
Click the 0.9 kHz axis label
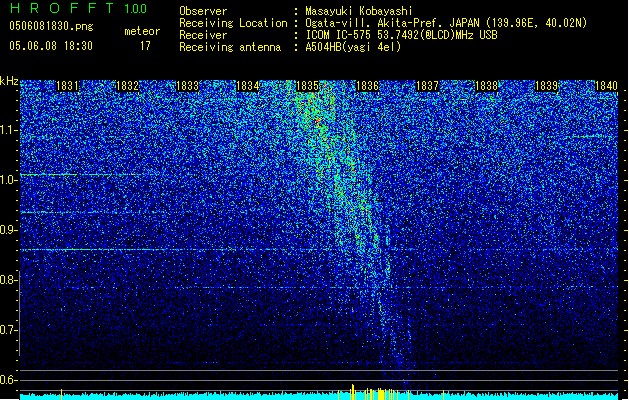(9, 230)
